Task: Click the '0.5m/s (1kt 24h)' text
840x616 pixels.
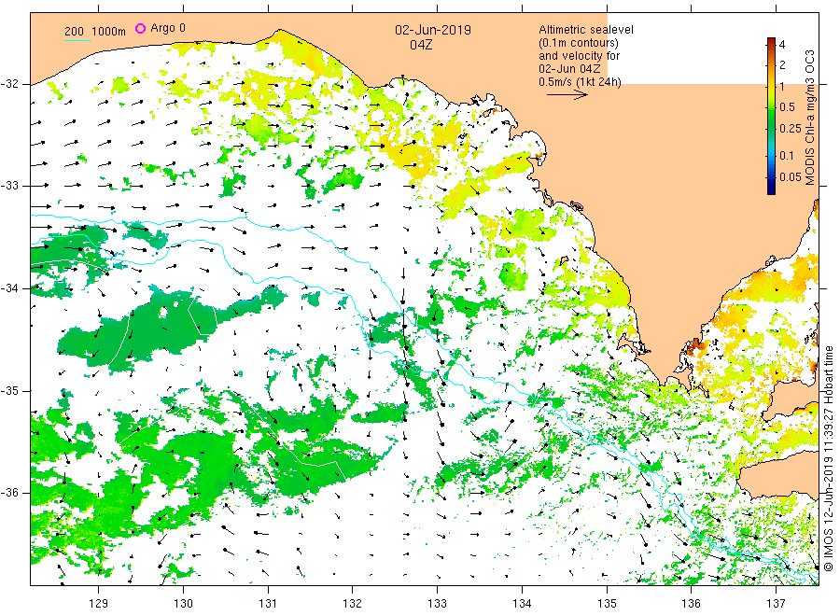Action: [x=581, y=82]
